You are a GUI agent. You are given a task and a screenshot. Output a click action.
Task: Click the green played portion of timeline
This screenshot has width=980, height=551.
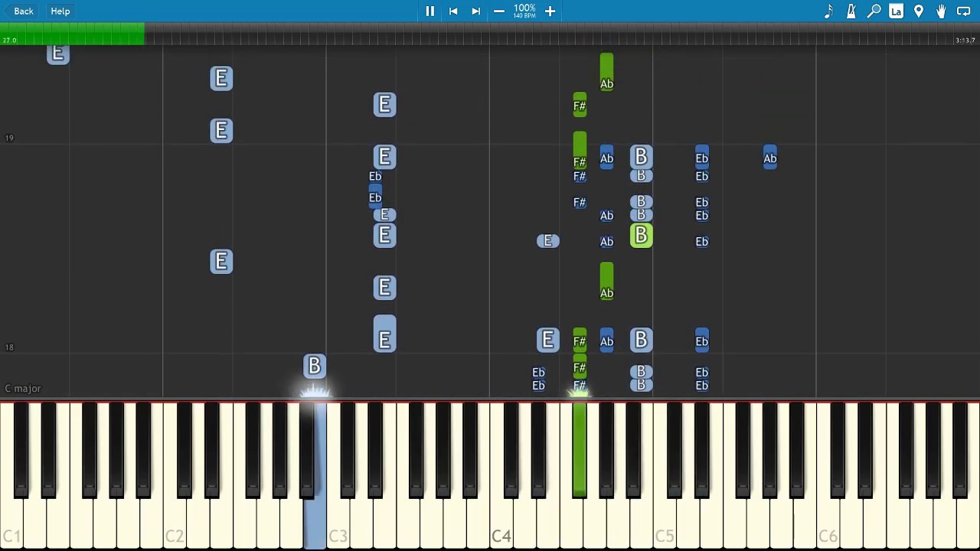[73, 34]
